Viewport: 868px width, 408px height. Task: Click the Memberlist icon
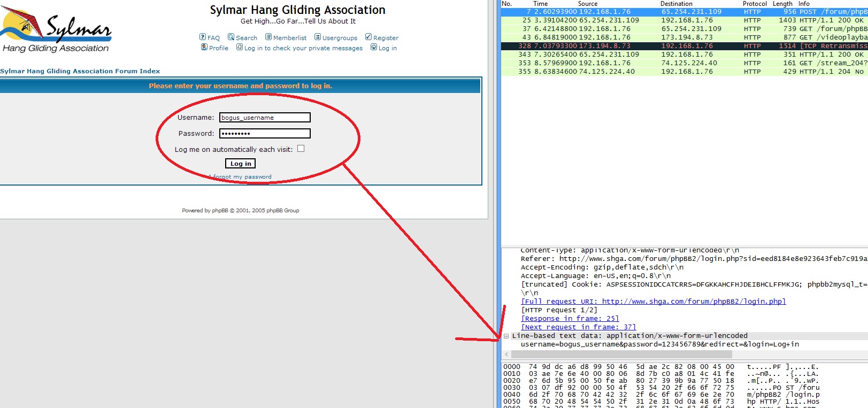268,37
